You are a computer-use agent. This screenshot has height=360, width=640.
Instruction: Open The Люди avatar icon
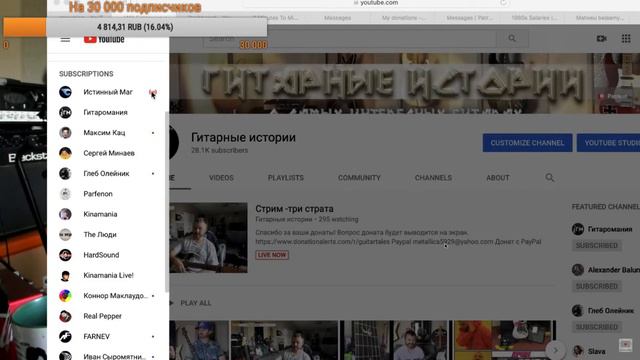tap(65, 235)
